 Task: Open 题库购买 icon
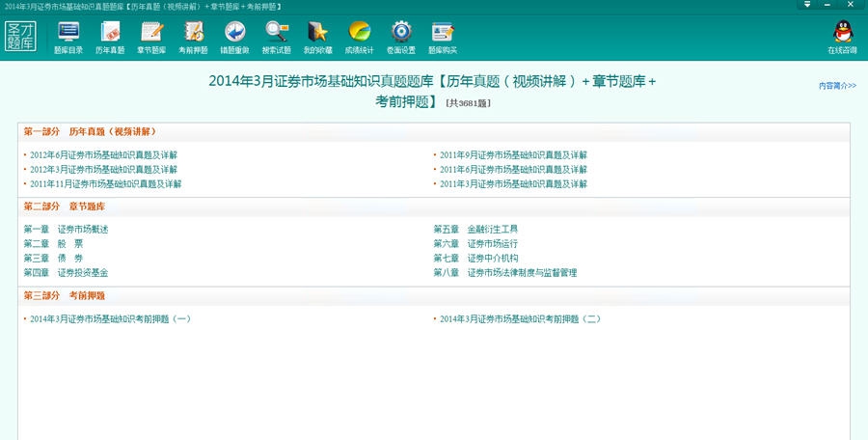[x=443, y=37]
